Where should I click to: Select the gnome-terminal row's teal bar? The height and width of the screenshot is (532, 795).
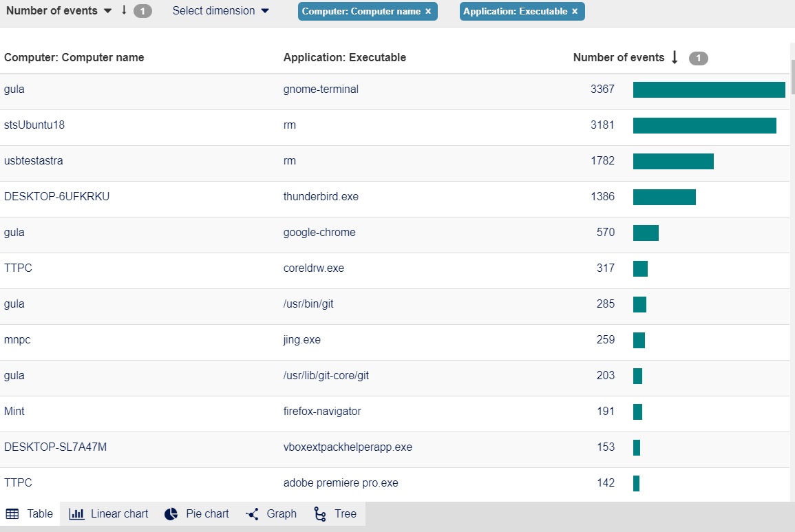(709, 90)
